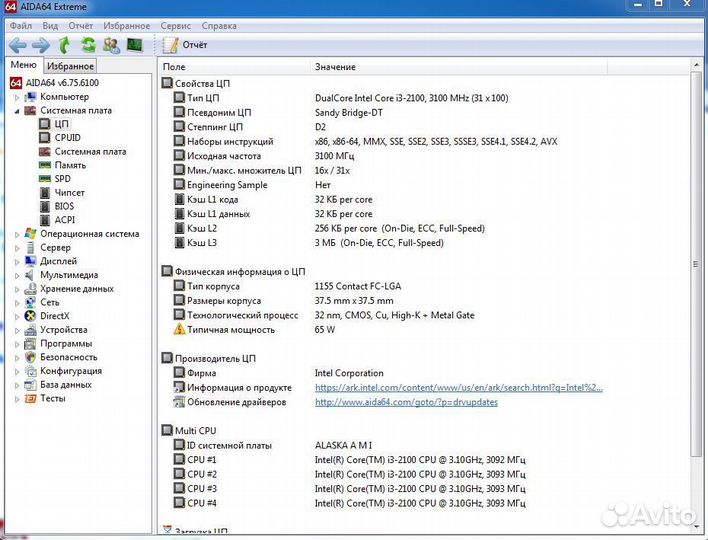
Task: Select the CPU #1 row
Action: click(350, 460)
